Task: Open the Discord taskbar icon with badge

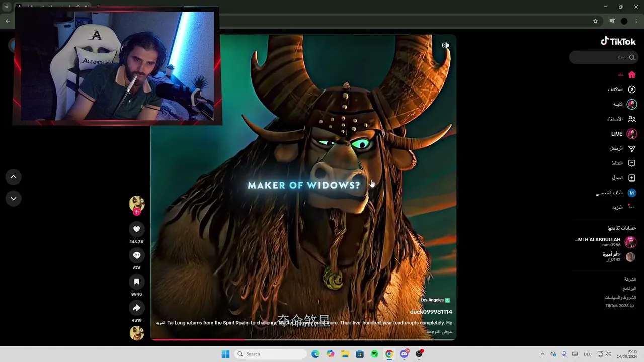Action: (x=404, y=354)
